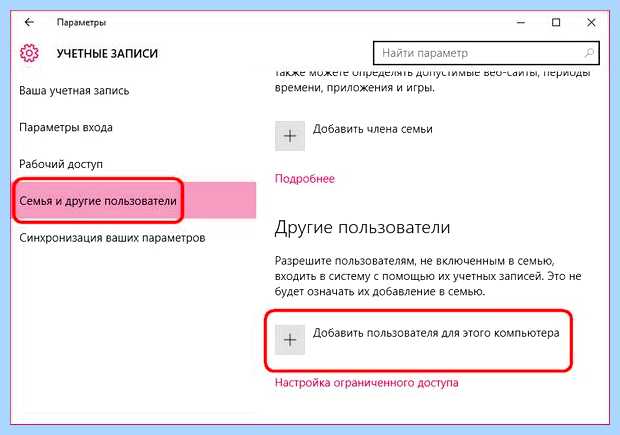Open the Подробнее link
Viewport: 620px width, 435px height.
pos(305,179)
